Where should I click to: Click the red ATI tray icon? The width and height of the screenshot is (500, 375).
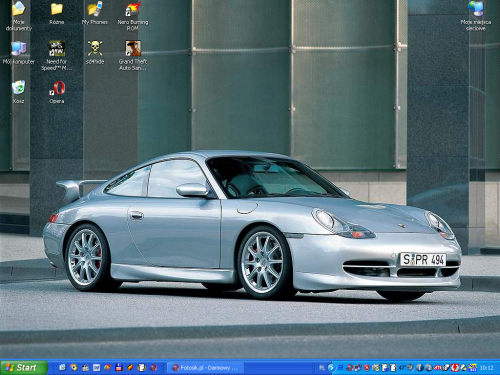click(x=437, y=368)
